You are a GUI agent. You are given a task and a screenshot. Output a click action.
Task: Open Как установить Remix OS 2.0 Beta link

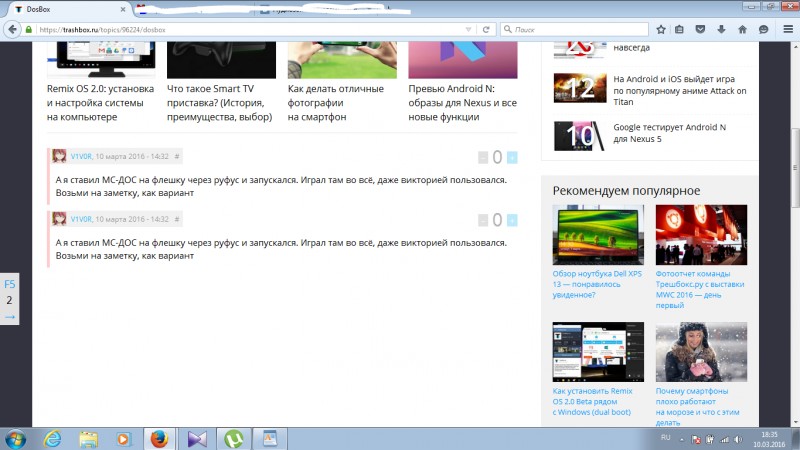(x=592, y=402)
